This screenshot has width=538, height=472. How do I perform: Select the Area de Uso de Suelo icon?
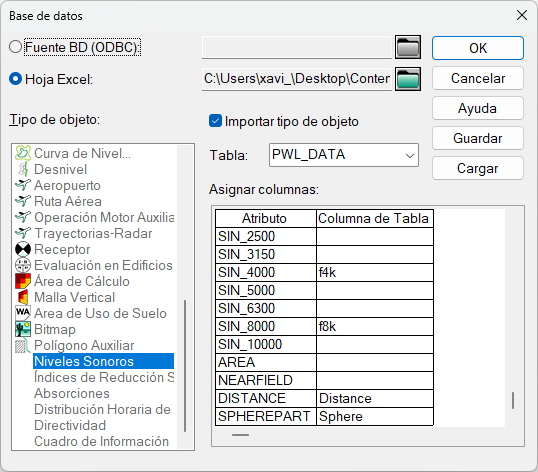pos(23,313)
